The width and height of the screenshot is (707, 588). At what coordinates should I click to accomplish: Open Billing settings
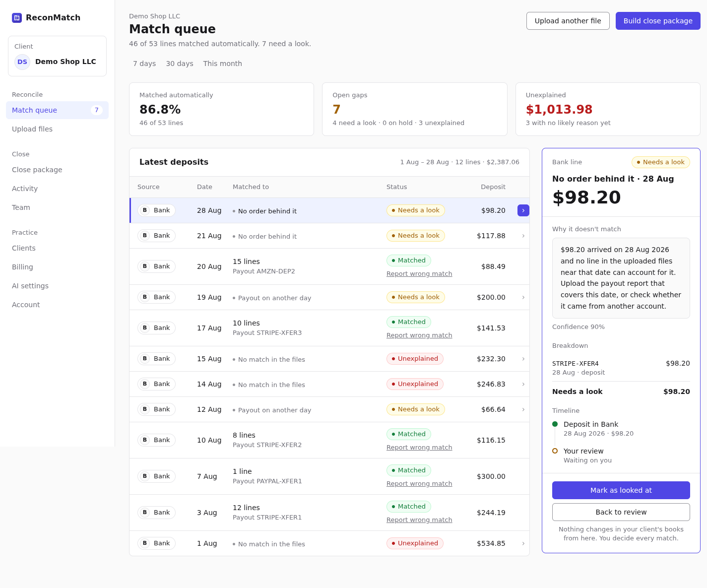click(x=57, y=267)
